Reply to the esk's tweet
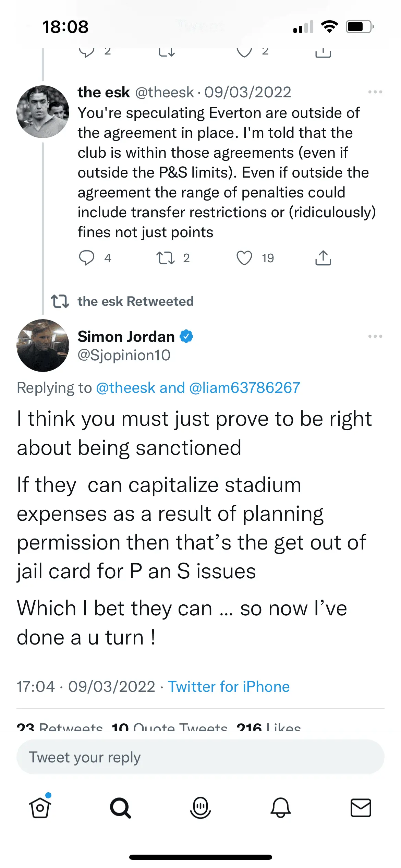 coord(86,258)
